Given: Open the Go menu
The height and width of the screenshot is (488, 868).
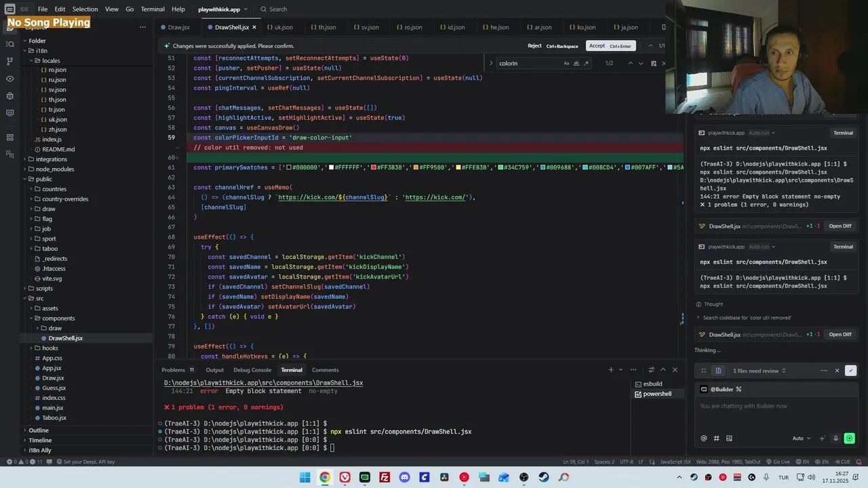Looking at the screenshot, I should tap(130, 9).
